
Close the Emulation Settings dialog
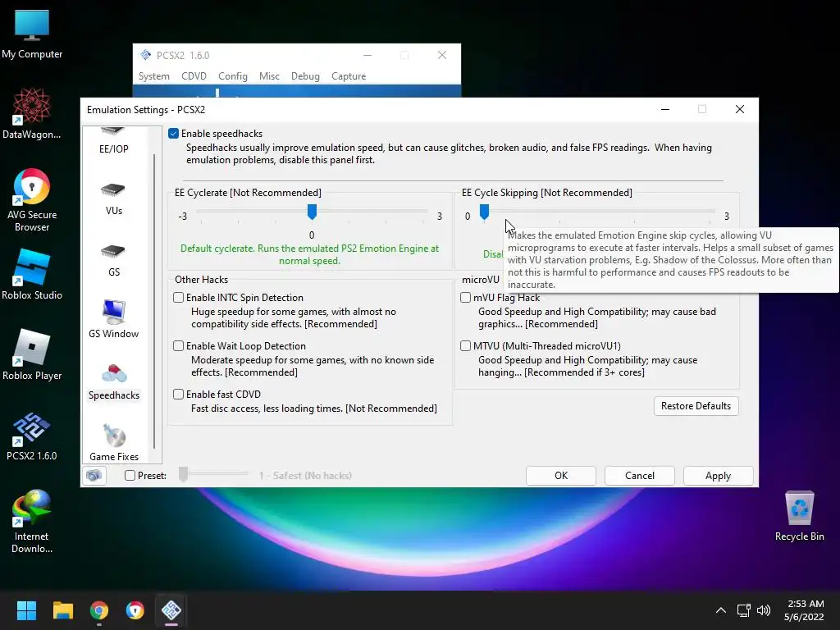(x=740, y=109)
